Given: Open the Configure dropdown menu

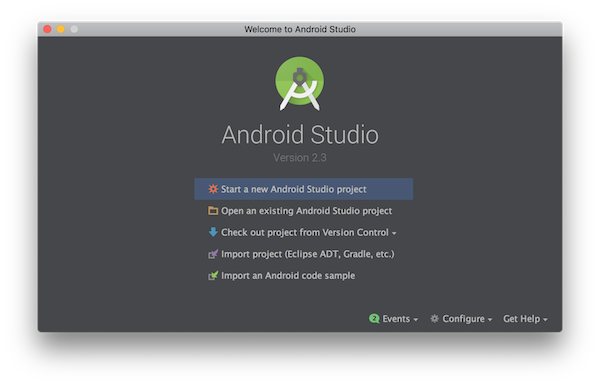Looking at the screenshot, I should tap(461, 319).
